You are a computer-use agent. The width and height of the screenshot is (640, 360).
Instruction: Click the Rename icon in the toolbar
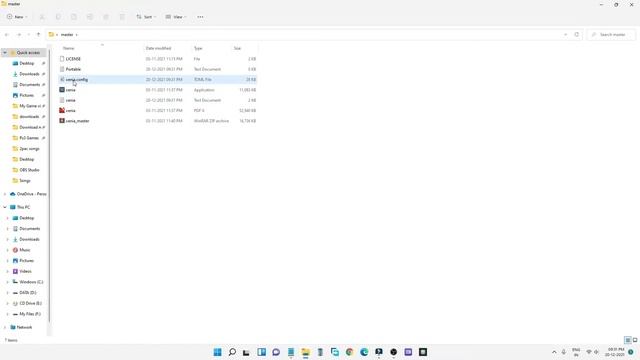pyautogui.click(x=90, y=17)
